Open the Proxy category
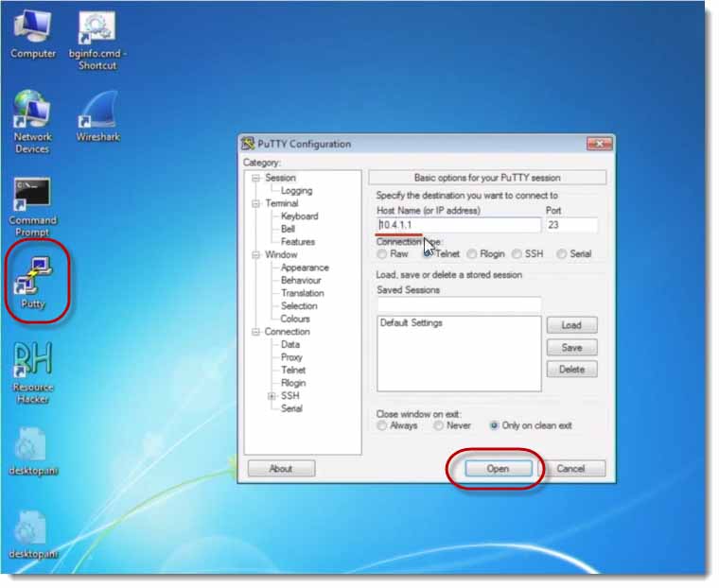Viewport: 719px width, 588px height. (x=291, y=357)
